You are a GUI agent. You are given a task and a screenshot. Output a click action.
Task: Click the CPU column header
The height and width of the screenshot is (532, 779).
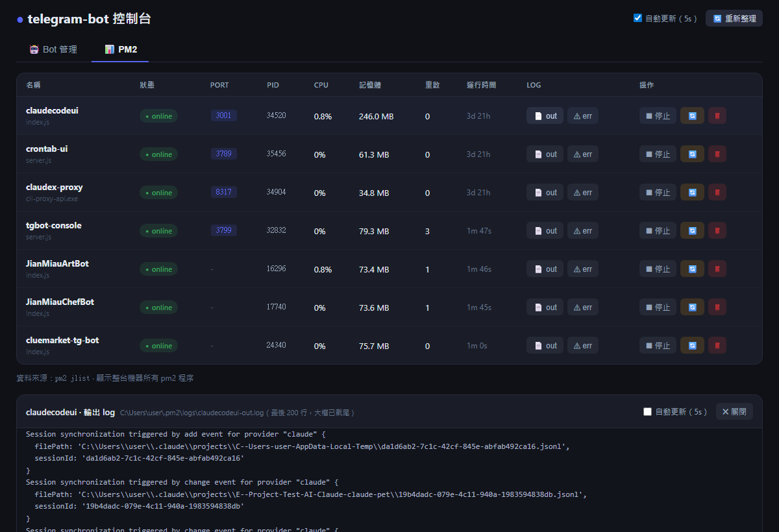(x=321, y=85)
